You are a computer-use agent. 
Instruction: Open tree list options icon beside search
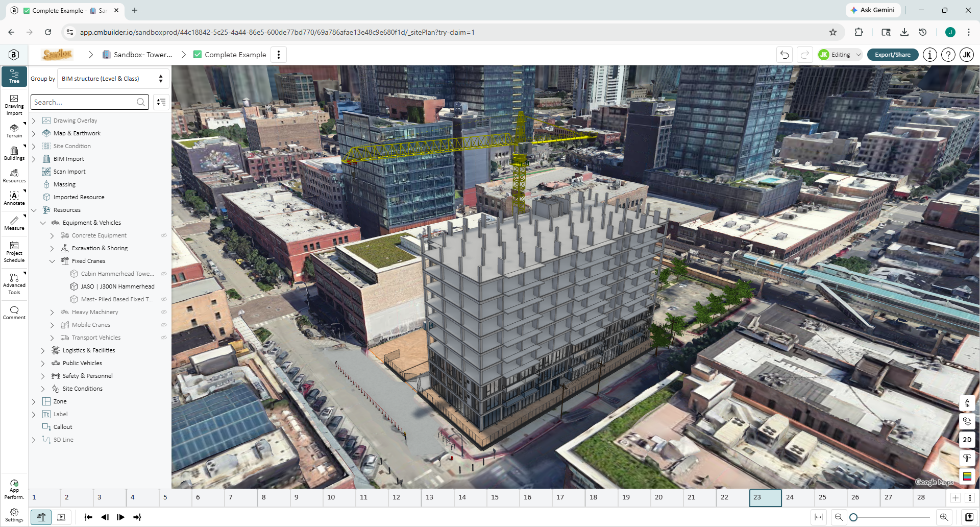pyautogui.click(x=161, y=102)
